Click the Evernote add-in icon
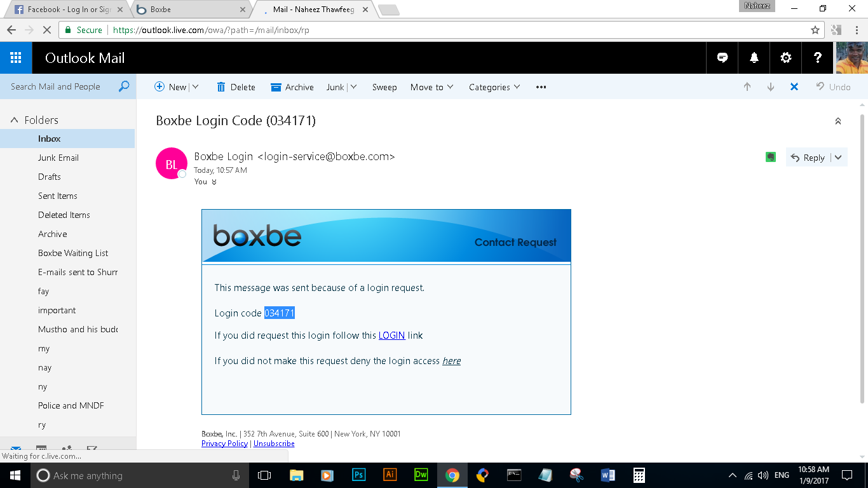Image resolution: width=868 pixels, height=488 pixels. pyautogui.click(x=771, y=157)
